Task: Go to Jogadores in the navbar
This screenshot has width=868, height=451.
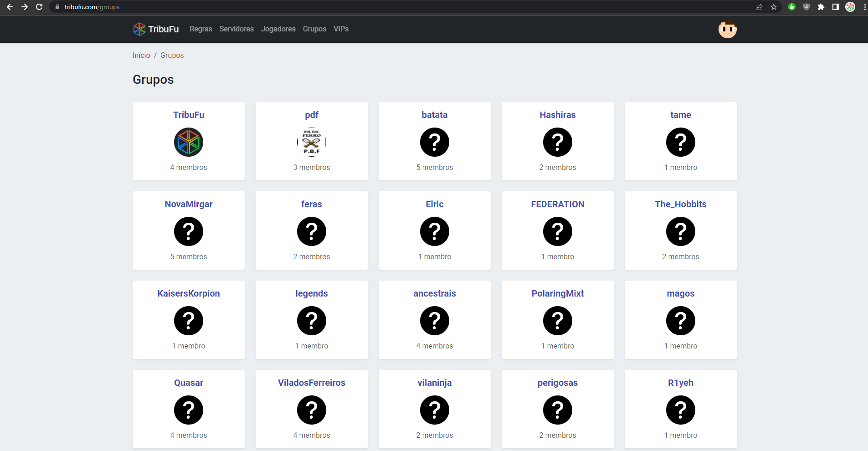Action: 278,29
